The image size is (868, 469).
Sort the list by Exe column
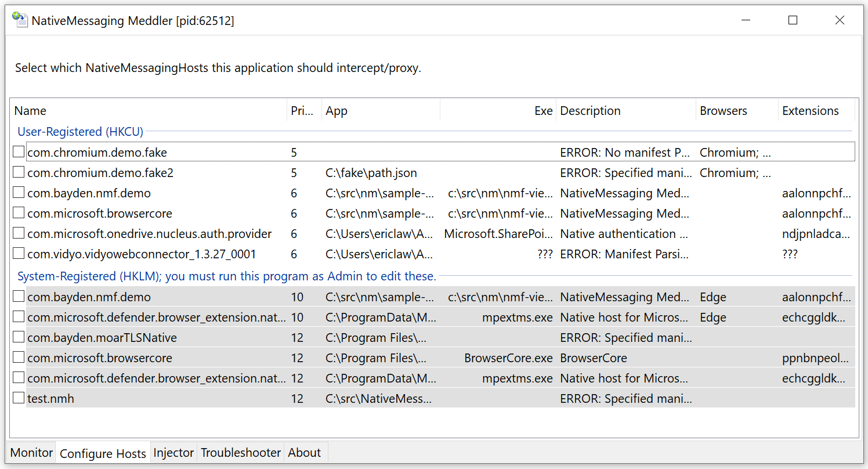point(498,111)
